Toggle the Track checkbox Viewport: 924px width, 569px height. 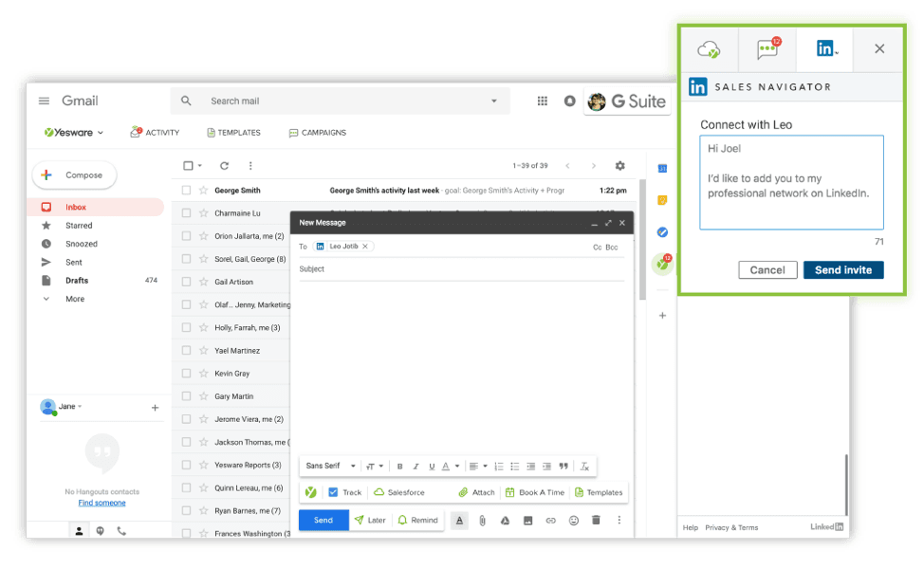point(333,493)
